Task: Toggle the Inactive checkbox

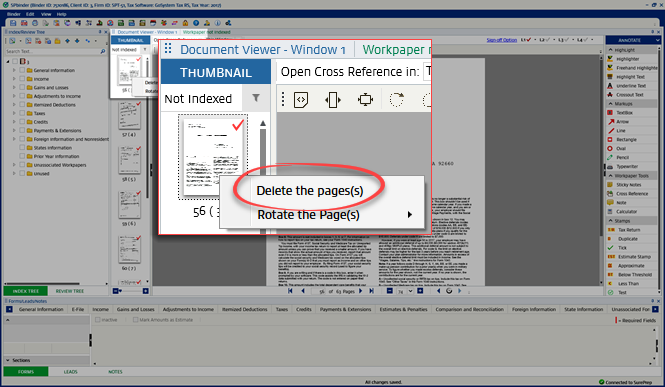Action: point(98,320)
